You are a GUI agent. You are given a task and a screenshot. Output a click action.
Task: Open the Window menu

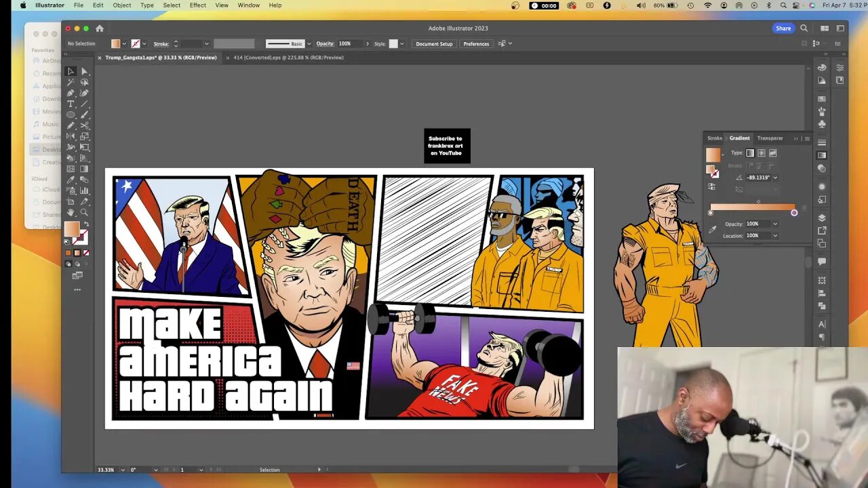coord(249,5)
